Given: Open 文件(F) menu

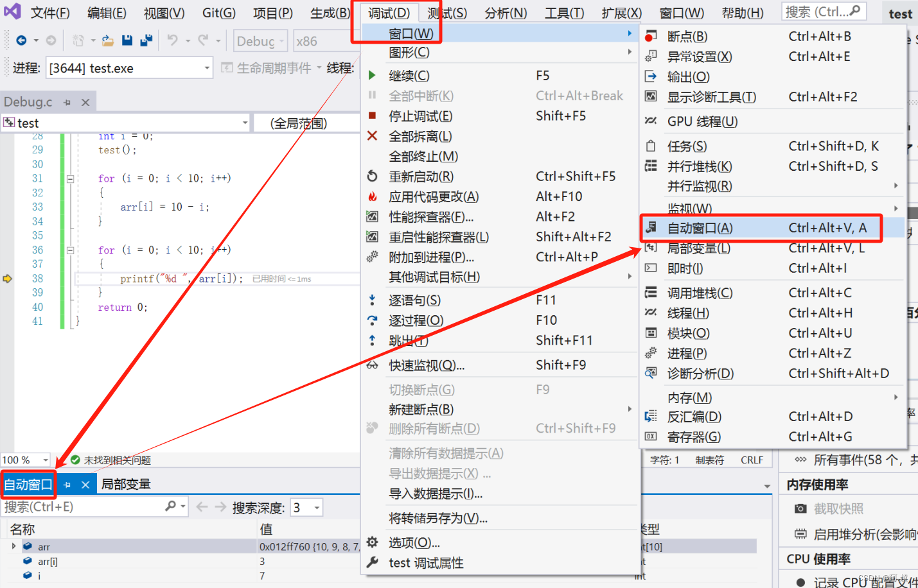Looking at the screenshot, I should pos(51,13).
